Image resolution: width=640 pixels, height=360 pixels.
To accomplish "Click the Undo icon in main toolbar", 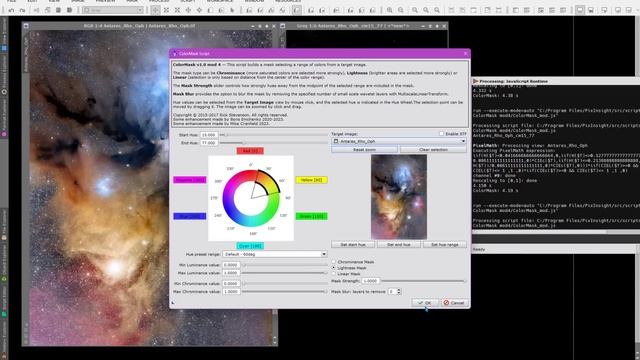I will (11, 10).
